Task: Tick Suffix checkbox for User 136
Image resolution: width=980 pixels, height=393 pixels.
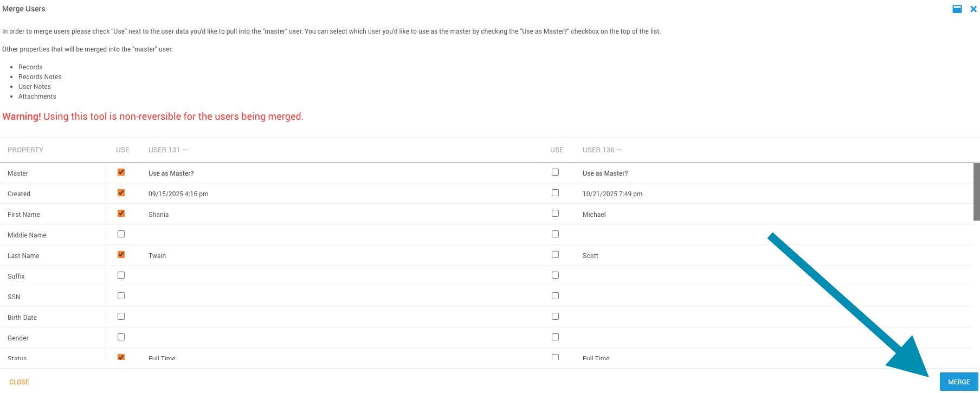Action: 555,275
